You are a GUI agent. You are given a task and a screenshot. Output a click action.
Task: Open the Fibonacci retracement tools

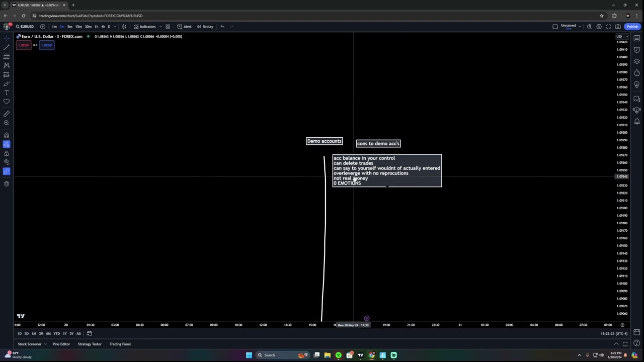(7, 56)
